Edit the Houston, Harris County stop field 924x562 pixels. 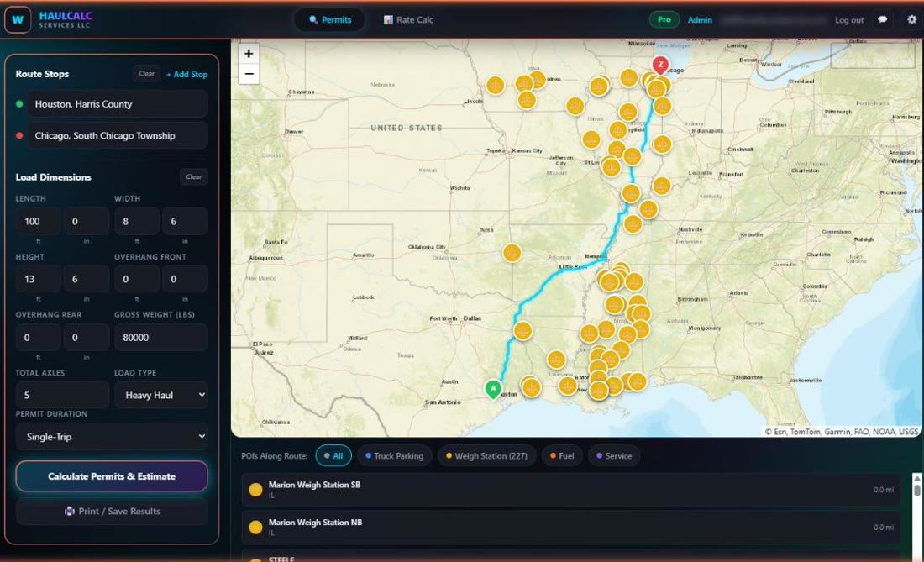point(118,104)
